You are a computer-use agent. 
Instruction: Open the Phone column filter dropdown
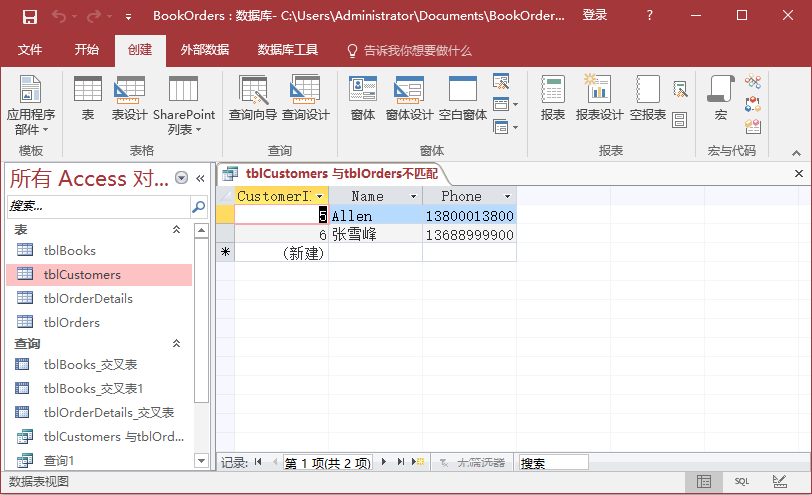(507, 197)
